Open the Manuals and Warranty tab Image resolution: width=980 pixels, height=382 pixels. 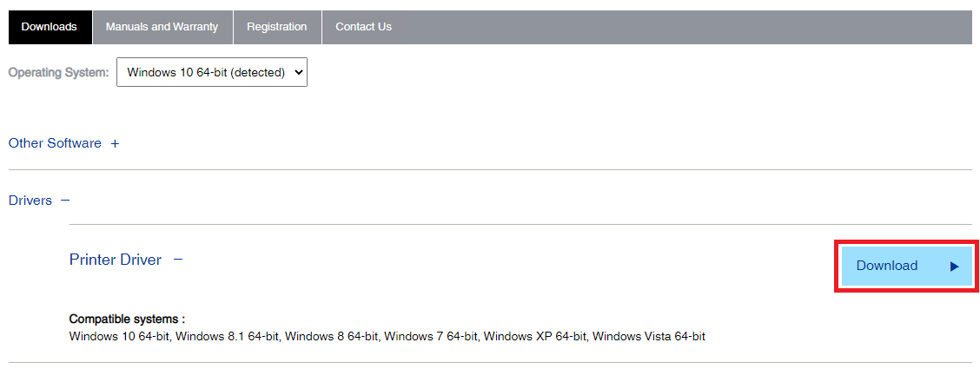tap(162, 27)
